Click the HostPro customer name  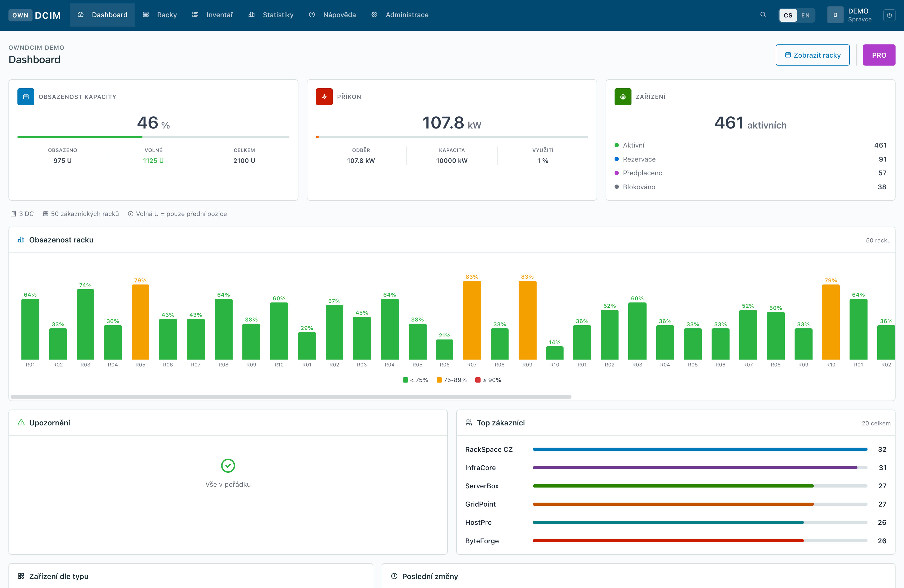pos(478,522)
